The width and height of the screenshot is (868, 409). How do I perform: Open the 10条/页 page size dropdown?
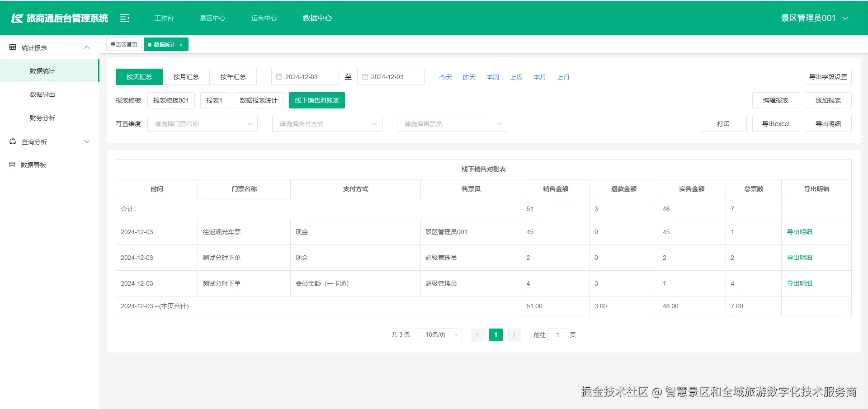coord(439,335)
